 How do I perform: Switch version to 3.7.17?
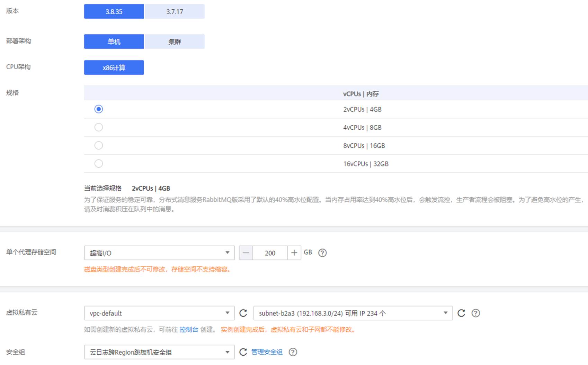[x=174, y=11]
